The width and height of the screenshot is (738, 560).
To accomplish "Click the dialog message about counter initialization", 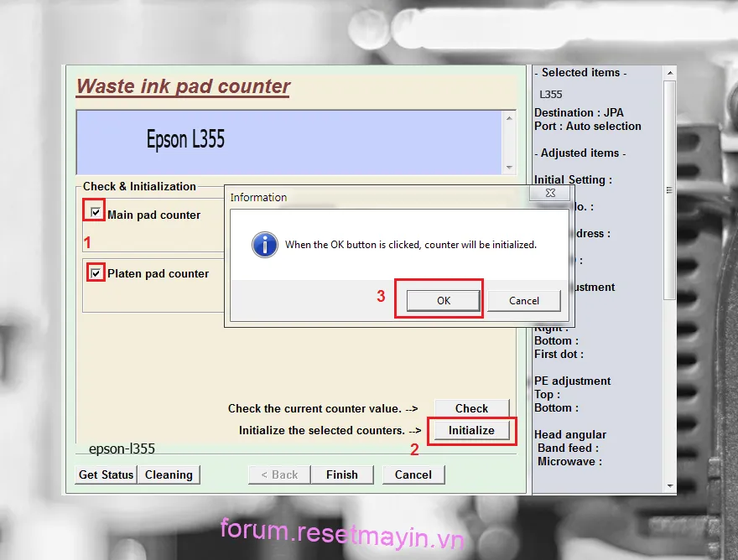I will pos(411,245).
